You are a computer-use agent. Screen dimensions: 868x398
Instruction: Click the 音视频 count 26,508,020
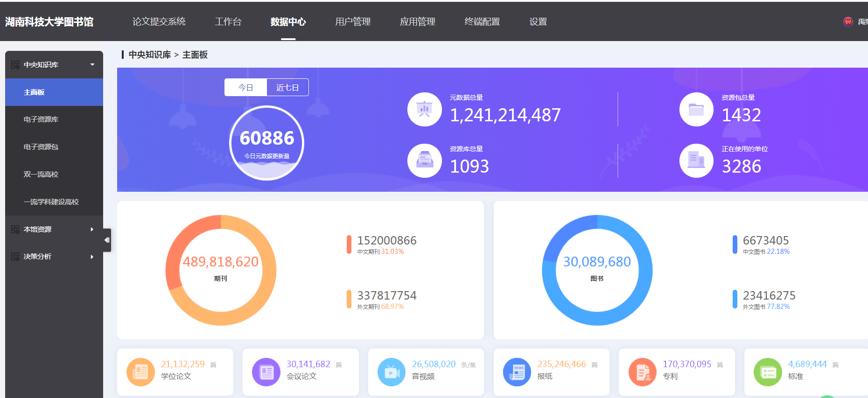pyautogui.click(x=434, y=364)
